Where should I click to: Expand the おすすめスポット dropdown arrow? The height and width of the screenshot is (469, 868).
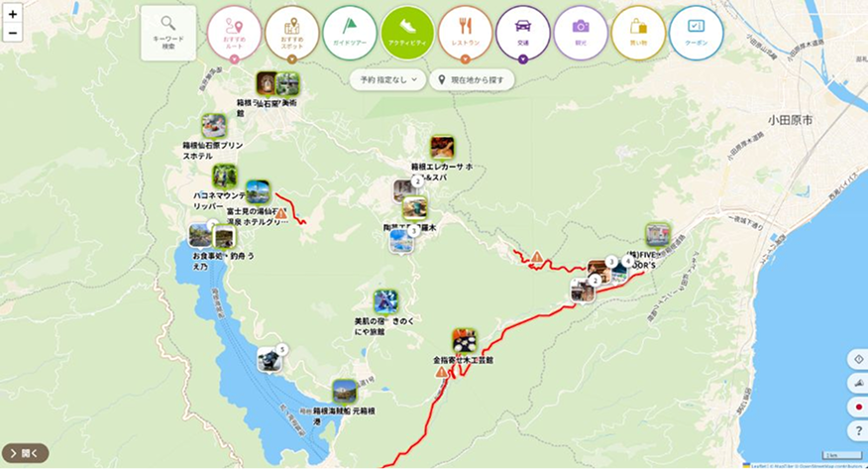coord(292,59)
